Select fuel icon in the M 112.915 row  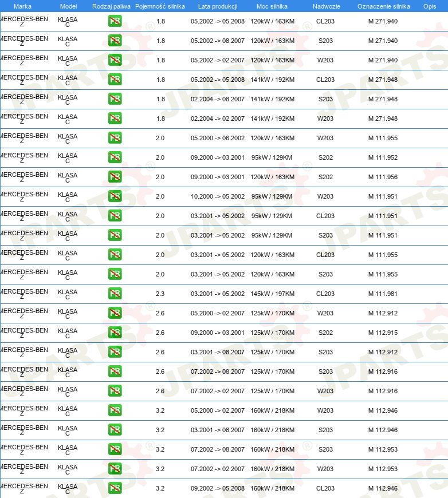[x=115, y=333]
